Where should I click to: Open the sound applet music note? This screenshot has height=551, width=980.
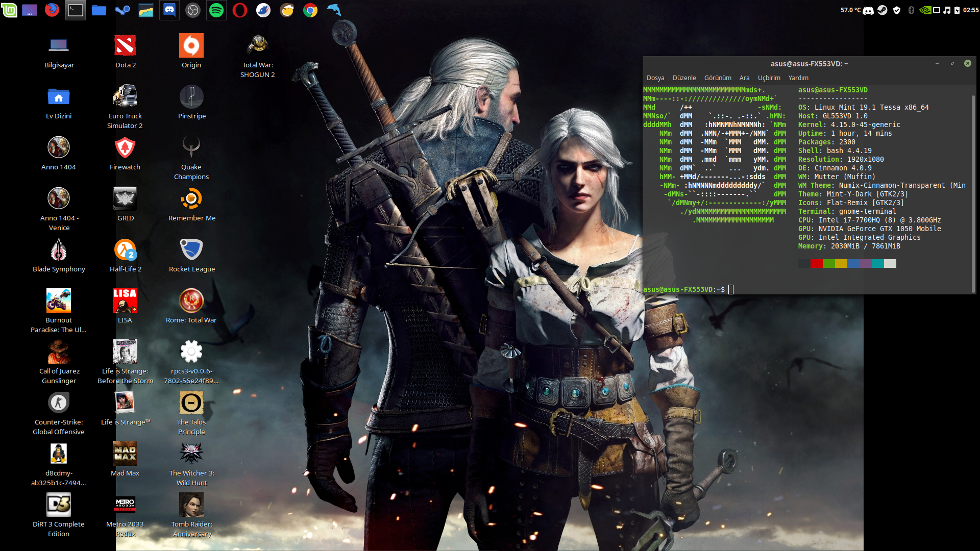pyautogui.click(x=947, y=10)
